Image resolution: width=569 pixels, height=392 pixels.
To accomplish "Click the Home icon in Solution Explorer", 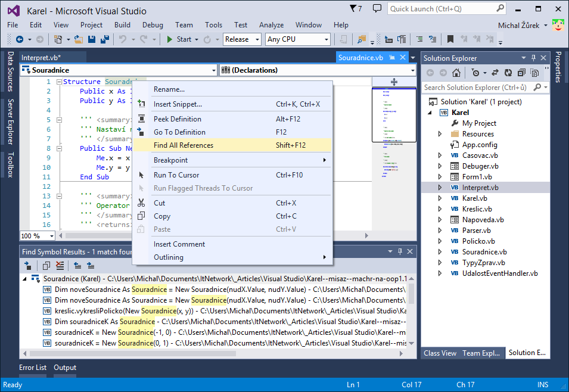I will click(456, 73).
